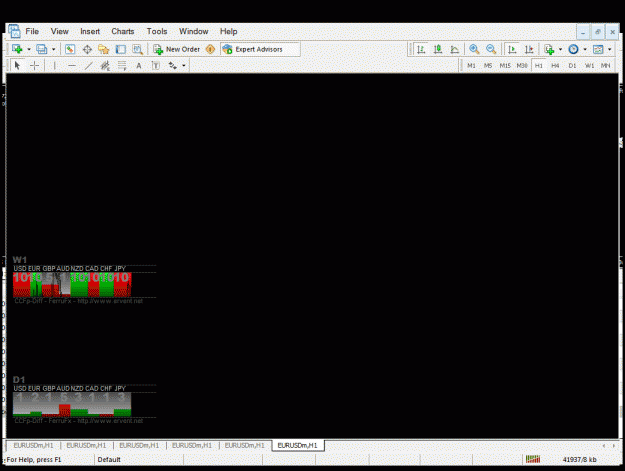Expand the Periods clock dropdown arrow
This screenshot has height=471, width=625.
[x=585, y=49]
